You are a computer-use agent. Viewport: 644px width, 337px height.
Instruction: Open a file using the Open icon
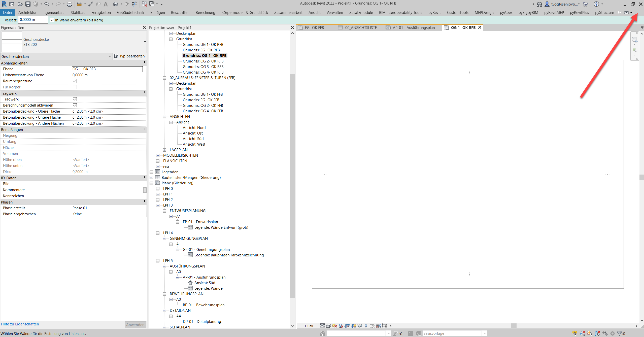tap(20, 4)
